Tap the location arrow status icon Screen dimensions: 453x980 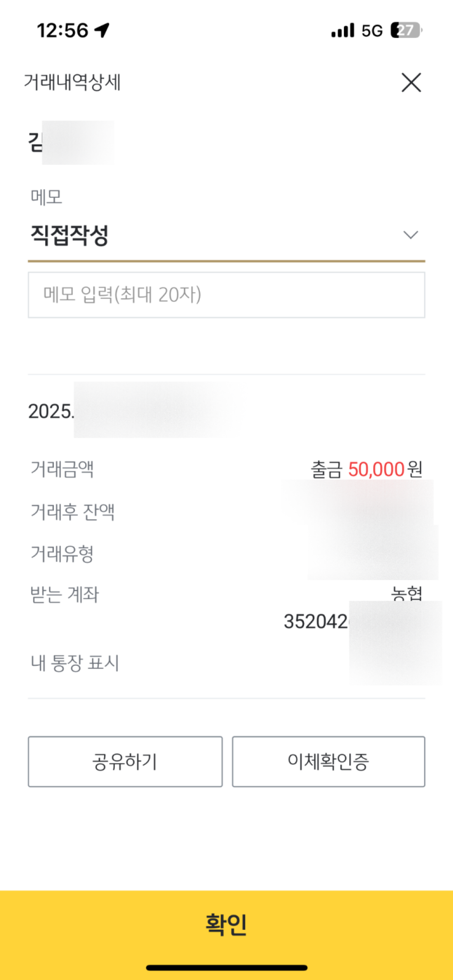point(102,30)
